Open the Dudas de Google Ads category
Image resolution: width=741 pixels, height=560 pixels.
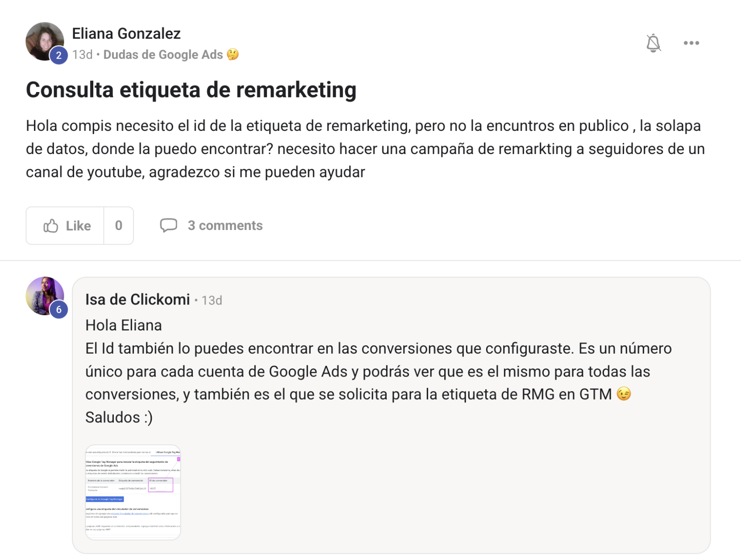click(163, 54)
